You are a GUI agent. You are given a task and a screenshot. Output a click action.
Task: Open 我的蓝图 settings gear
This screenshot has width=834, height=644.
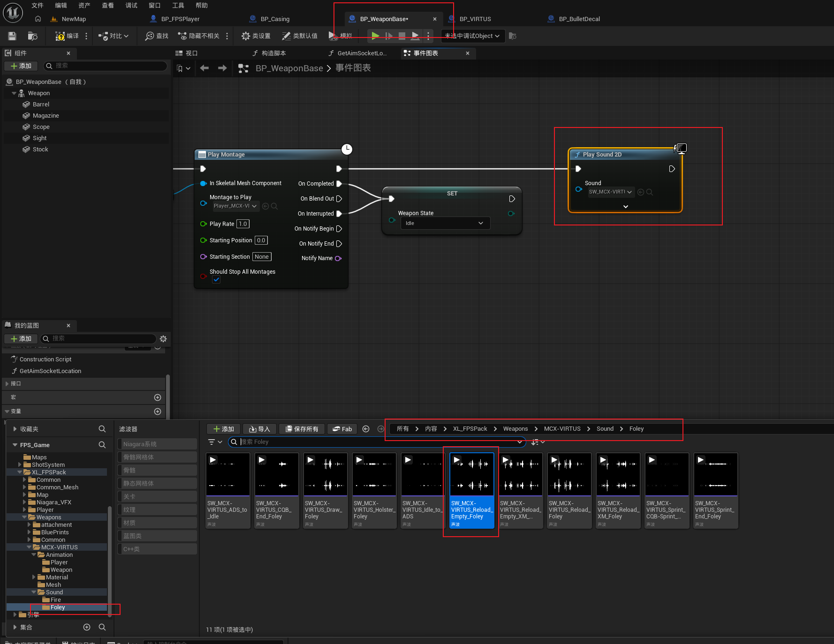[163, 339]
